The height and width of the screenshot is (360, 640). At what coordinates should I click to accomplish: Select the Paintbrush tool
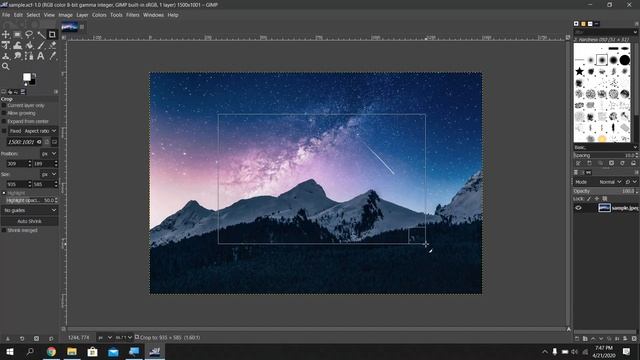coord(41,45)
